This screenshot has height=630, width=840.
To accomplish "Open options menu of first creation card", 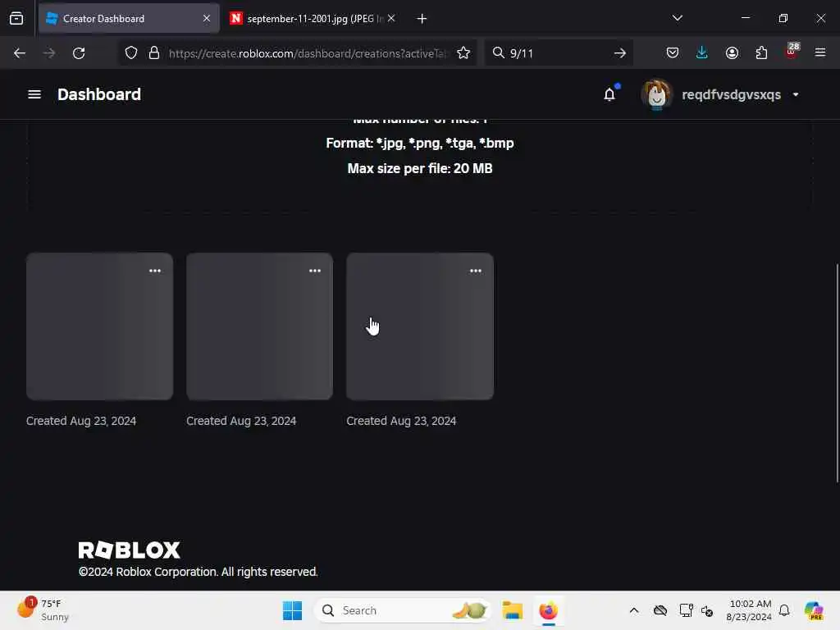I will coord(155,271).
